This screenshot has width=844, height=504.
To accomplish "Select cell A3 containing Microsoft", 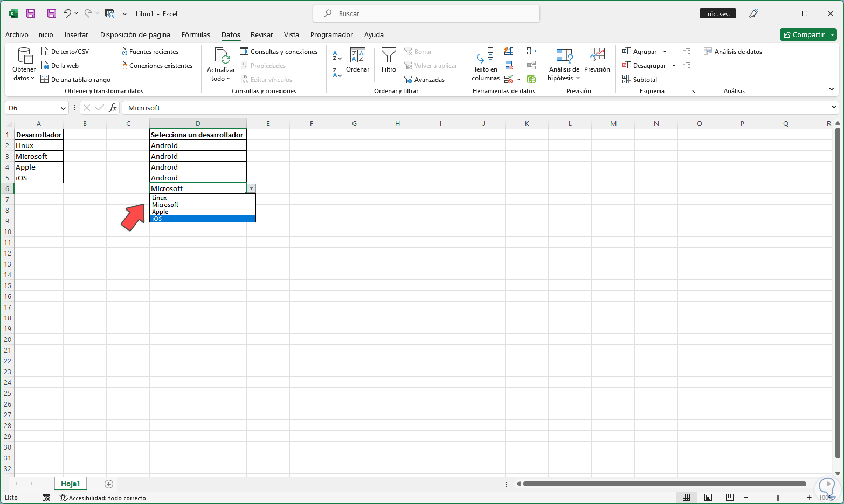I will coord(39,156).
